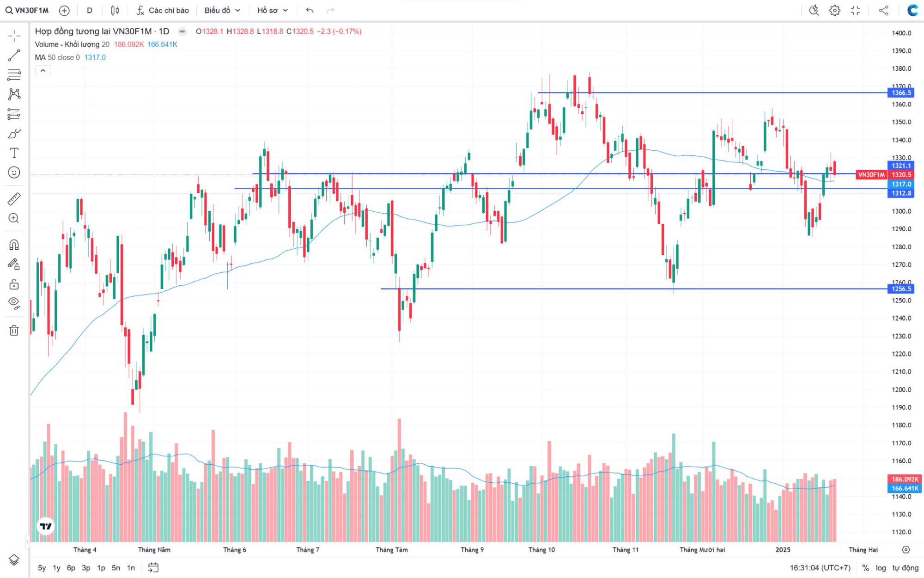Viewport: 924px width, 578px height.
Task: Hide all drawings with eye icon
Action: [x=14, y=303]
